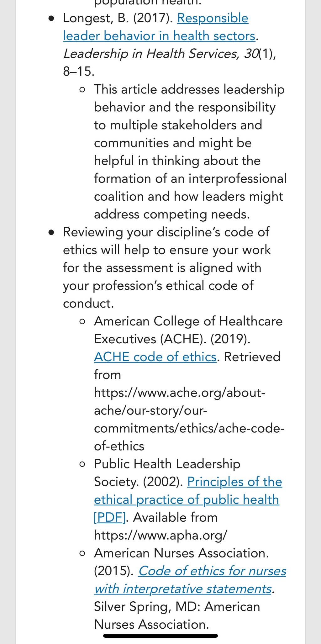Open Principles of the ethical practice PDF link
This screenshot has width=321, height=644.
188,499
